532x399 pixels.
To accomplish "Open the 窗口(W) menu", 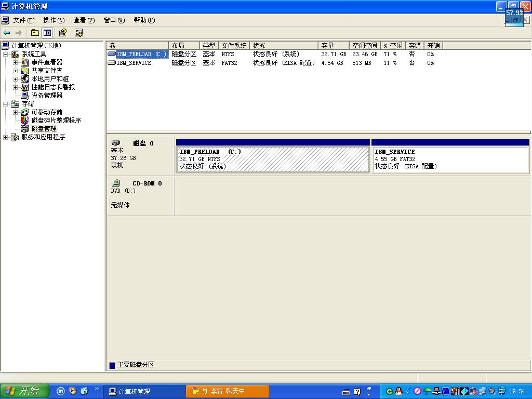I will point(114,20).
